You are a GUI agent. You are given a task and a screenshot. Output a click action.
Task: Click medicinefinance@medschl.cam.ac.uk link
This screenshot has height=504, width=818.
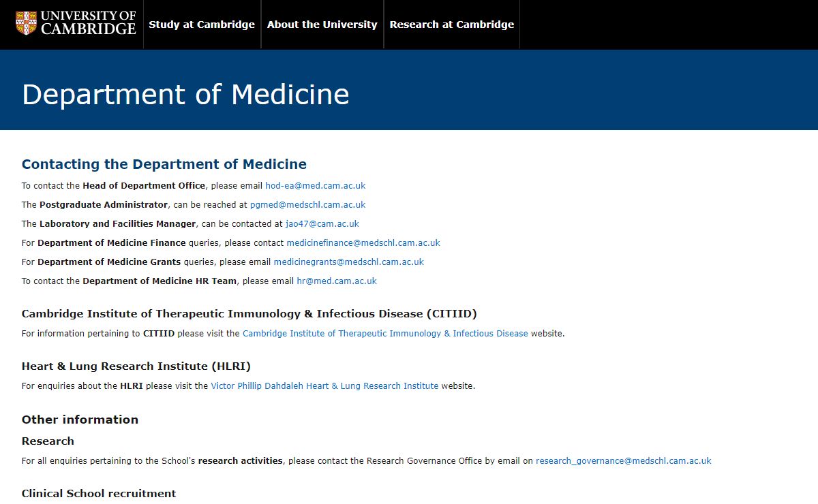coord(363,242)
